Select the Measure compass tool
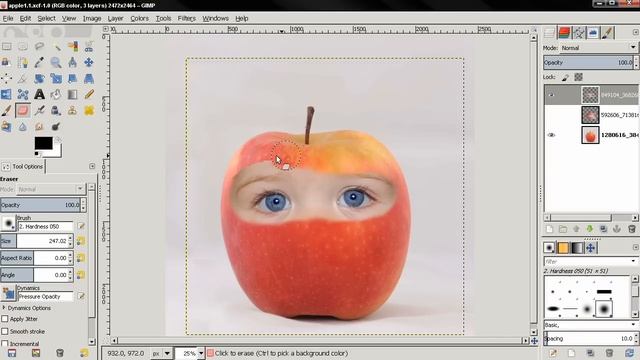 tap(73, 62)
